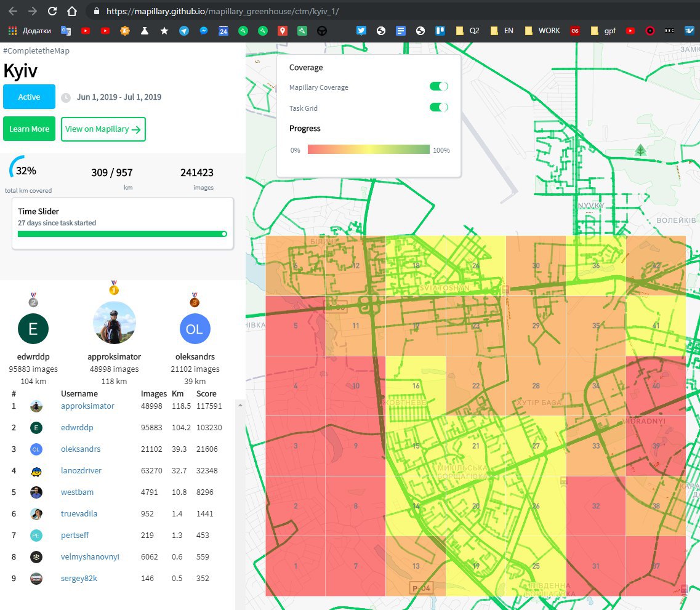Open velmyshanovnyi's profile link
This screenshot has height=610, width=700.
(x=90, y=557)
